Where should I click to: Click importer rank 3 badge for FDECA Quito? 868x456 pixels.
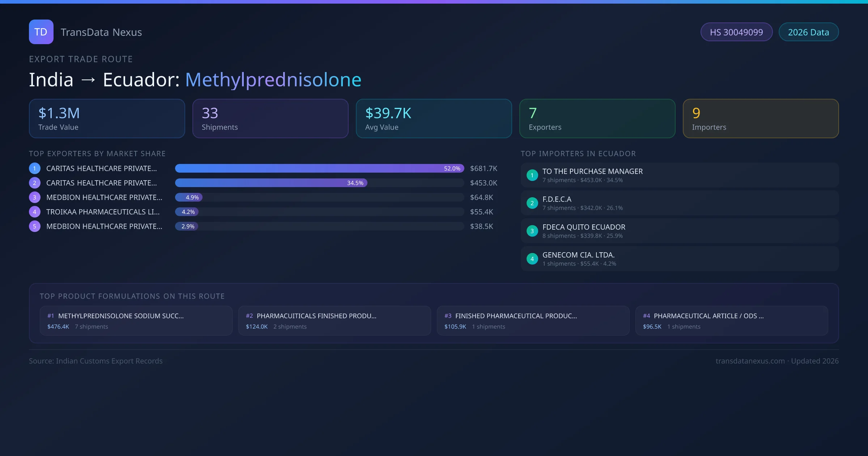click(x=532, y=231)
